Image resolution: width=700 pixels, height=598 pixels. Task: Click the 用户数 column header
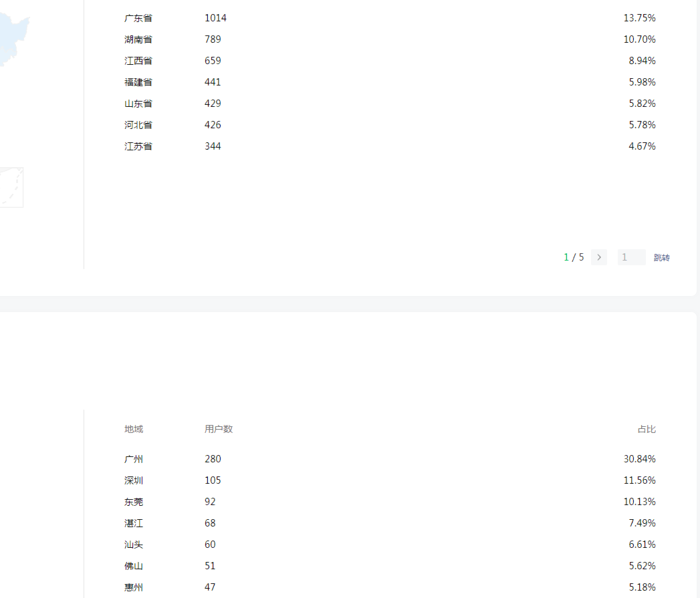(219, 429)
